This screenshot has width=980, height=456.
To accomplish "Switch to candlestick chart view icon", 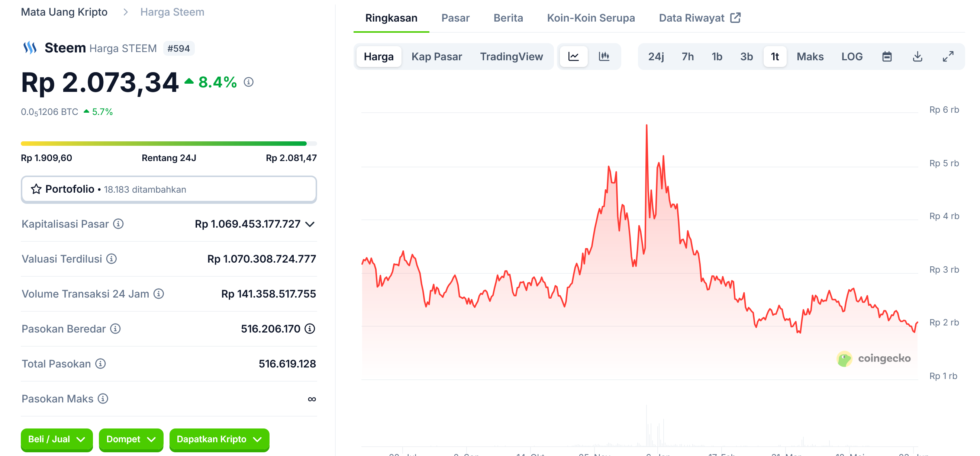I will (x=604, y=57).
